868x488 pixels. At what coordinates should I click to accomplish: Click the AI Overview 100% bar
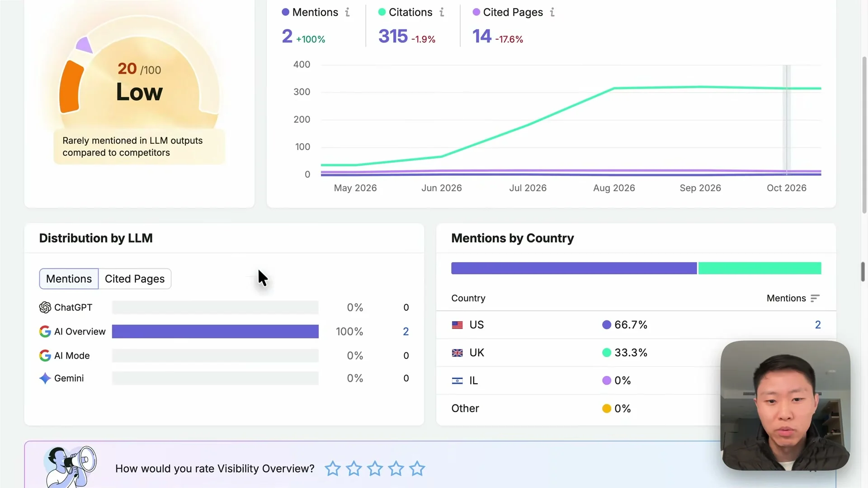(x=215, y=332)
